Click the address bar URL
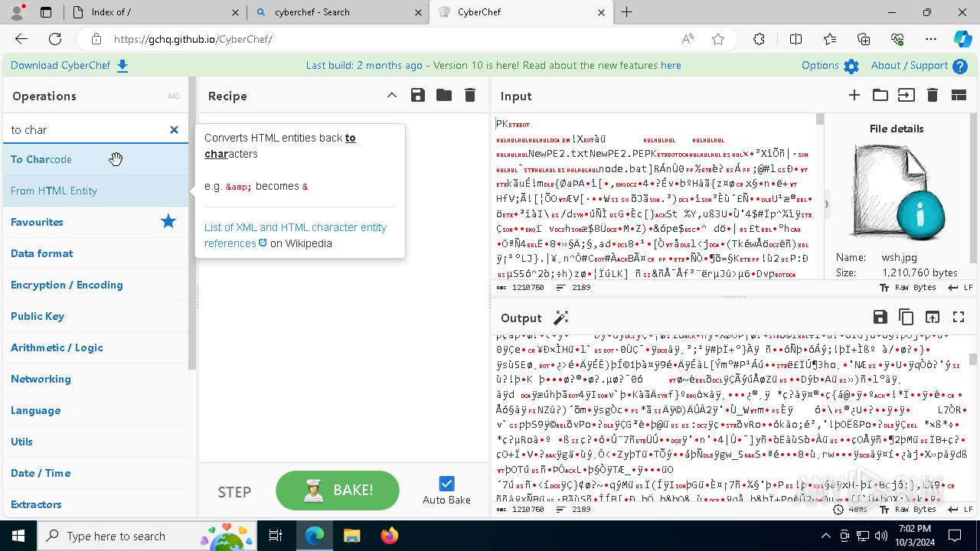Image resolution: width=980 pixels, height=551 pixels. [x=193, y=39]
